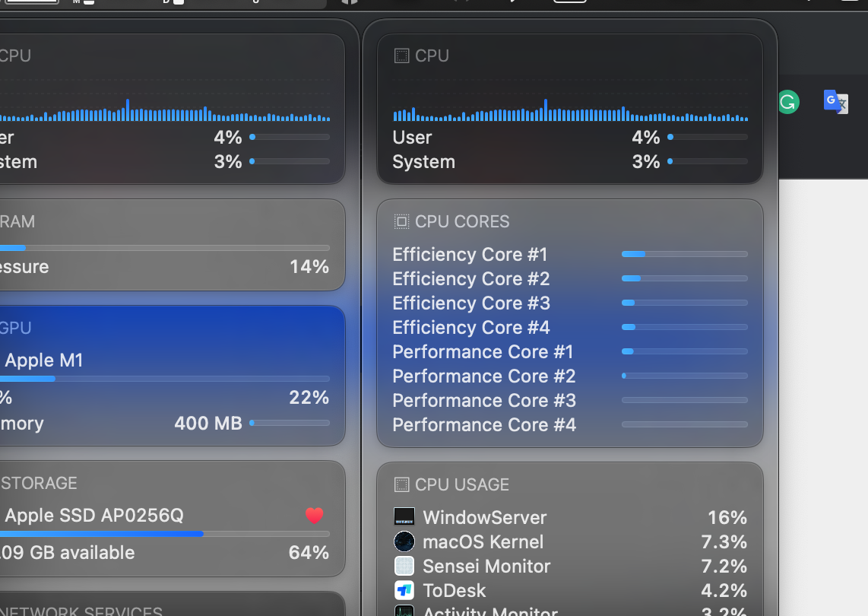
Task: Click the Sensei Monitor app icon
Action: tap(404, 566)
